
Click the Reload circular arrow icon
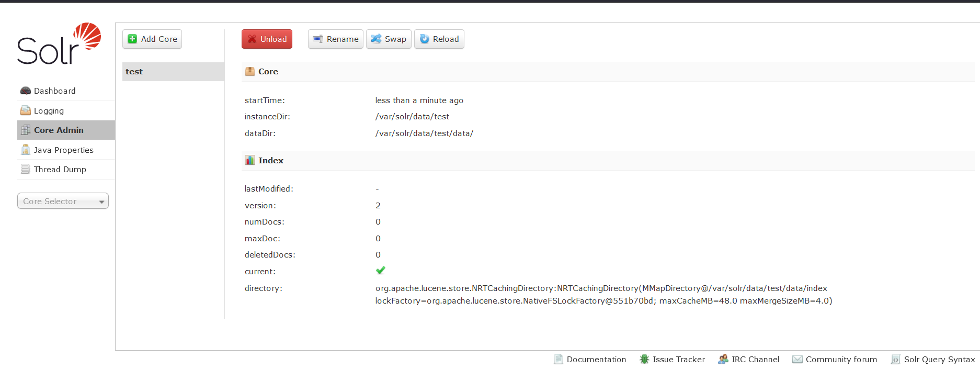click(425, 39)
